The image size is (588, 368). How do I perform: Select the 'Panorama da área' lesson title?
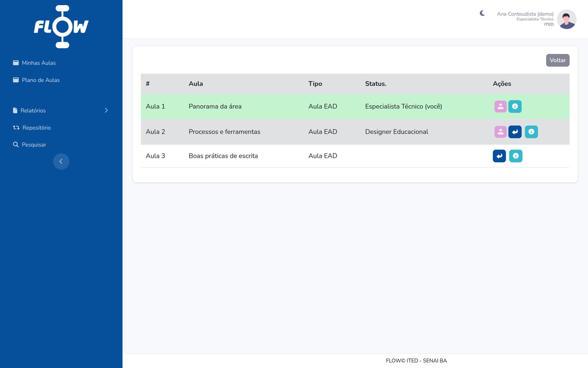[x=215, y=106]
